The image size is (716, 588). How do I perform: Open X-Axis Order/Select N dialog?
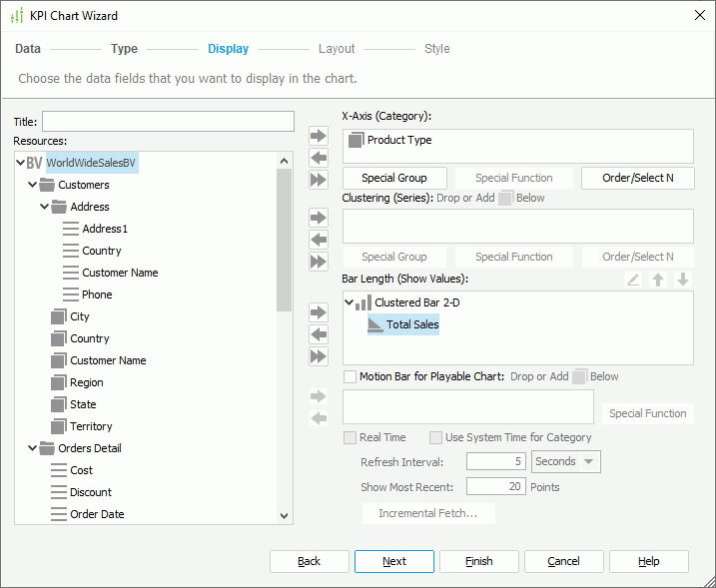click(638, 178)
